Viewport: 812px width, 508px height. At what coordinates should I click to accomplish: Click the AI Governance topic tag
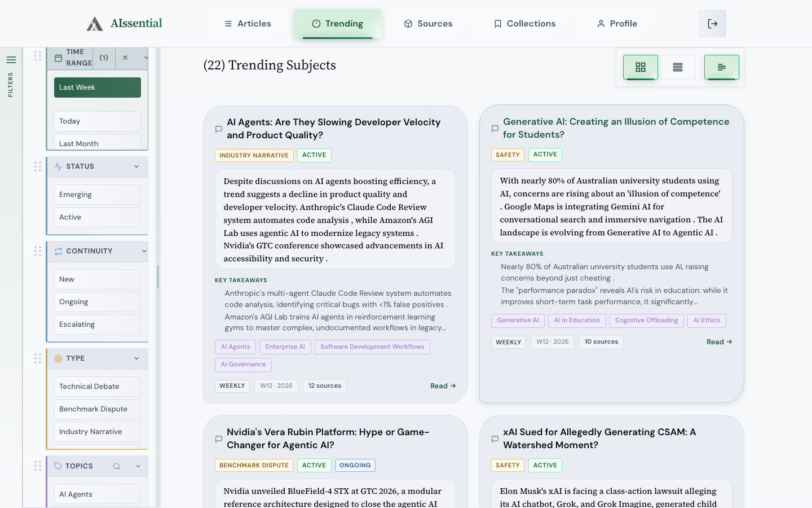pos(243,365)
